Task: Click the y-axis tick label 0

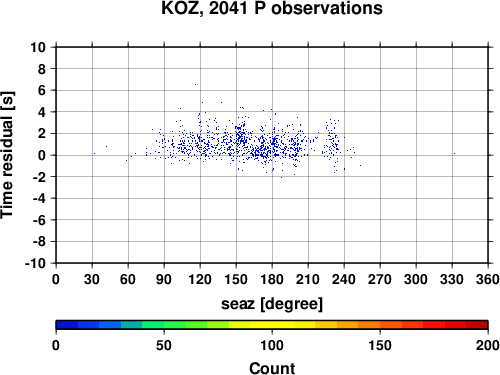Action: 42,155
